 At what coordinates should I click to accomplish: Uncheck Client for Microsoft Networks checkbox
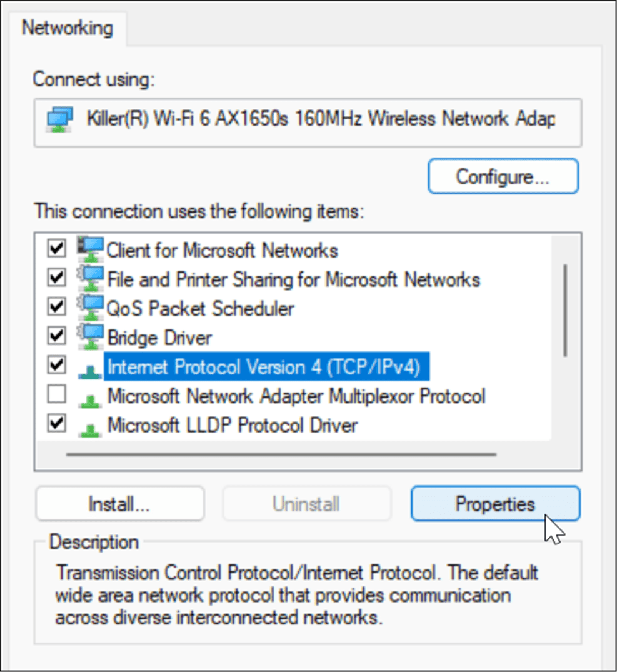(56, 249)
